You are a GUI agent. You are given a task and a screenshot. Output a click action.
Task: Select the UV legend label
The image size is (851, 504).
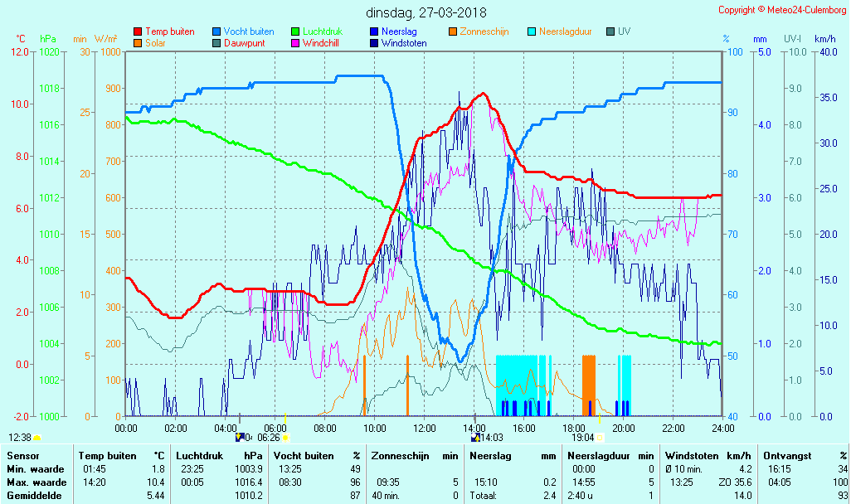(625, 31)
